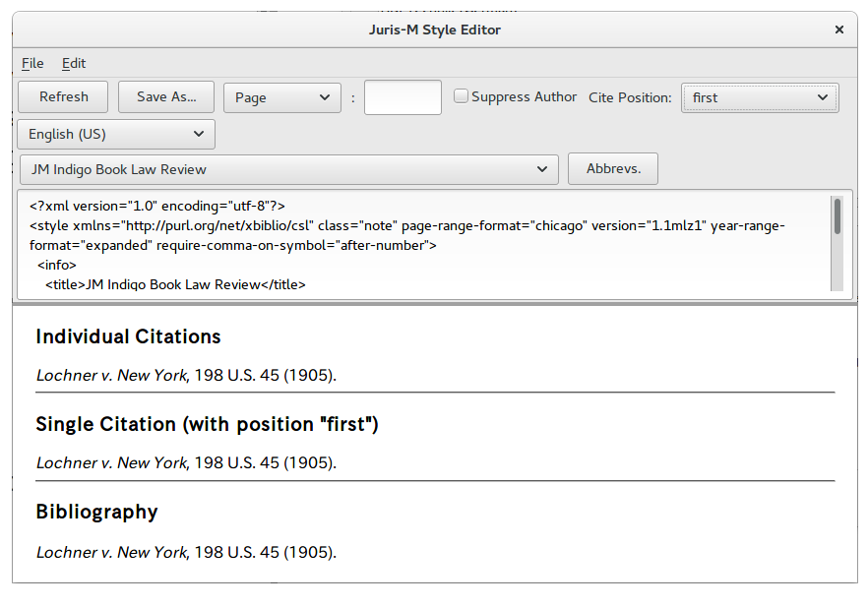
Task: Click the locator value input field
Action: click(x=403, y=97)
